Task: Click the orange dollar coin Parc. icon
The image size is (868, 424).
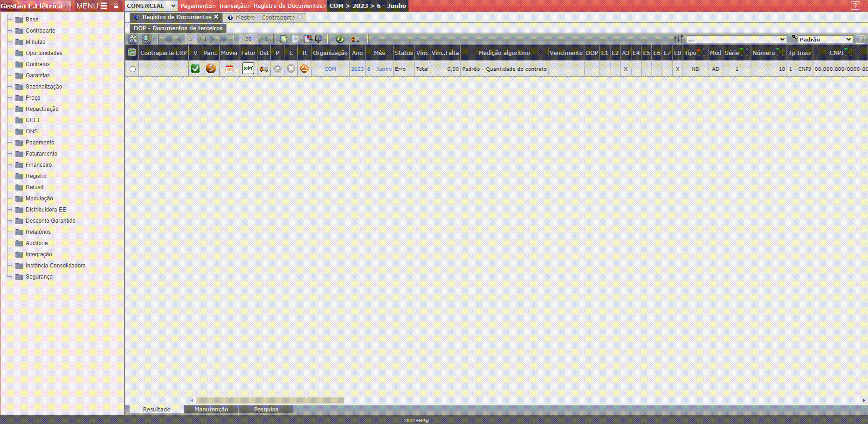Action: click(211, 69)
